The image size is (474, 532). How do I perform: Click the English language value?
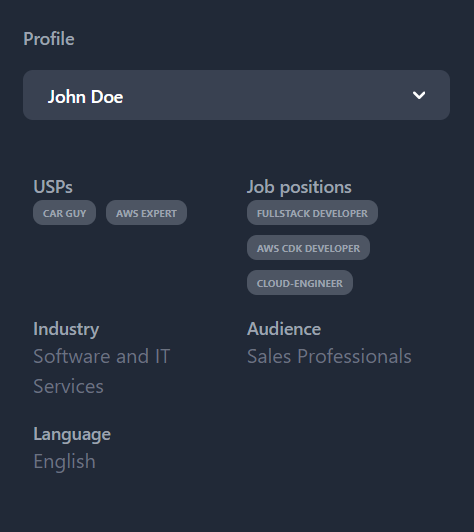click(x=64, y=462)
